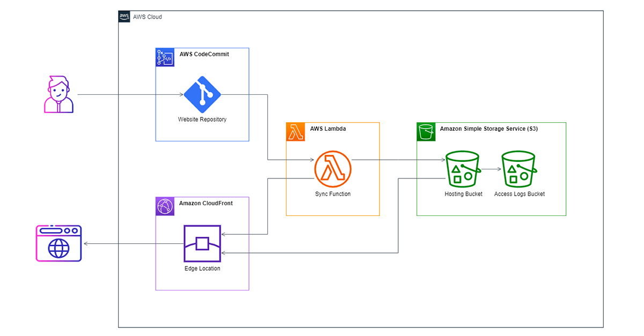
Task: Click the "AWS Lambda" heading
Action: [x=328, y=129]
